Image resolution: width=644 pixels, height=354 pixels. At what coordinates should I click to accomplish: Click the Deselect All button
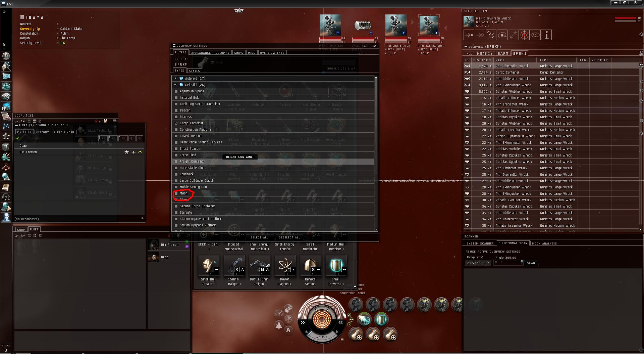click(x=289, y=237)
